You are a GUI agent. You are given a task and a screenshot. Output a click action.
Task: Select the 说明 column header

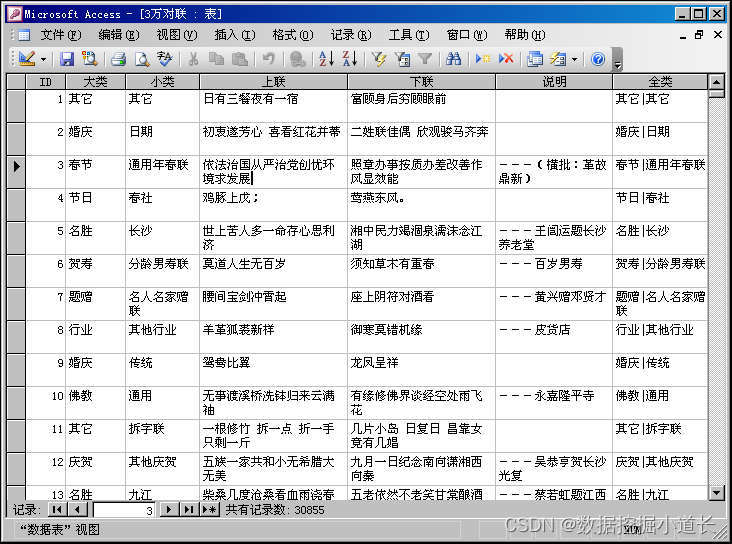(x=554, y=82)
